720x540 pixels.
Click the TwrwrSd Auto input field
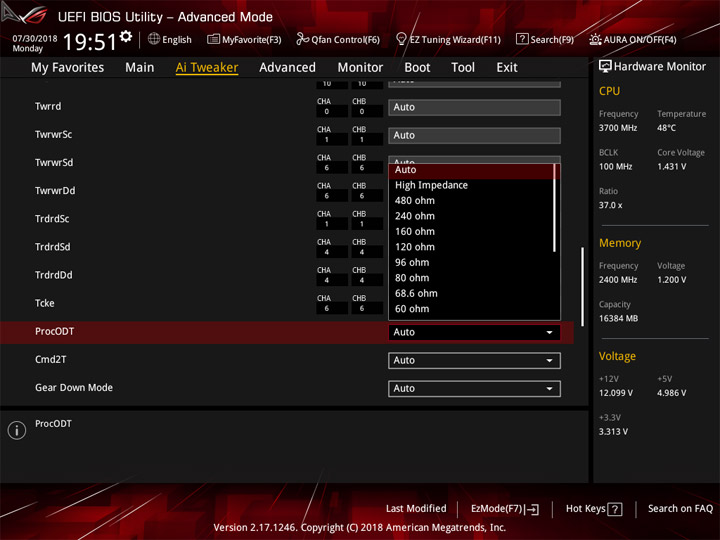pos(474,160)
